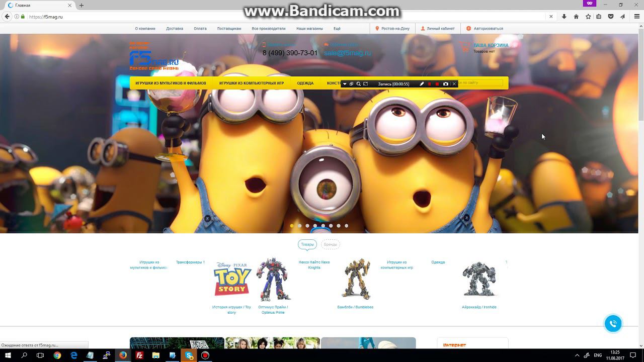Image resolution: width=644 pixels, height=362 pixels.
Task: Open Windows taskbar search
Action: coord(24,355)
